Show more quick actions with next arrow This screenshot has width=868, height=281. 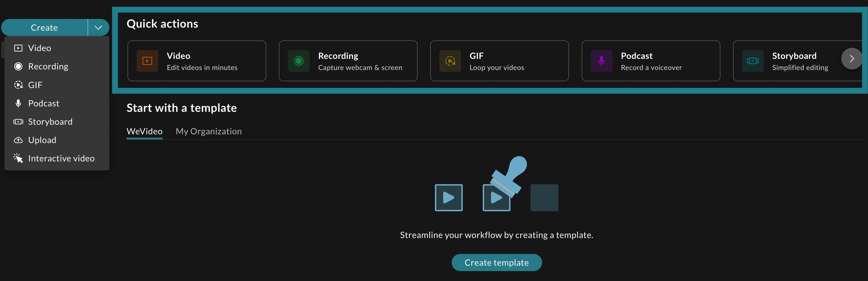(x=851, y=59)
